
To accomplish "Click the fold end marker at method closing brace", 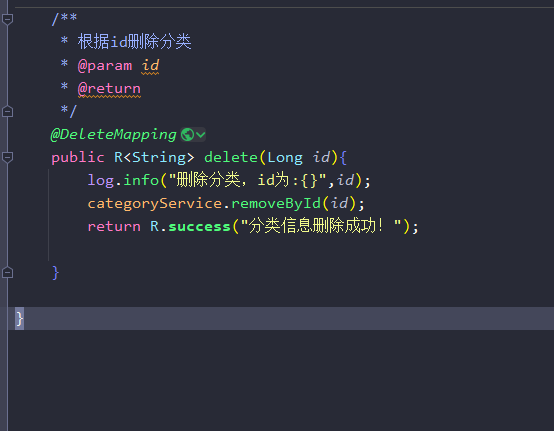I will tap(7, 272).
